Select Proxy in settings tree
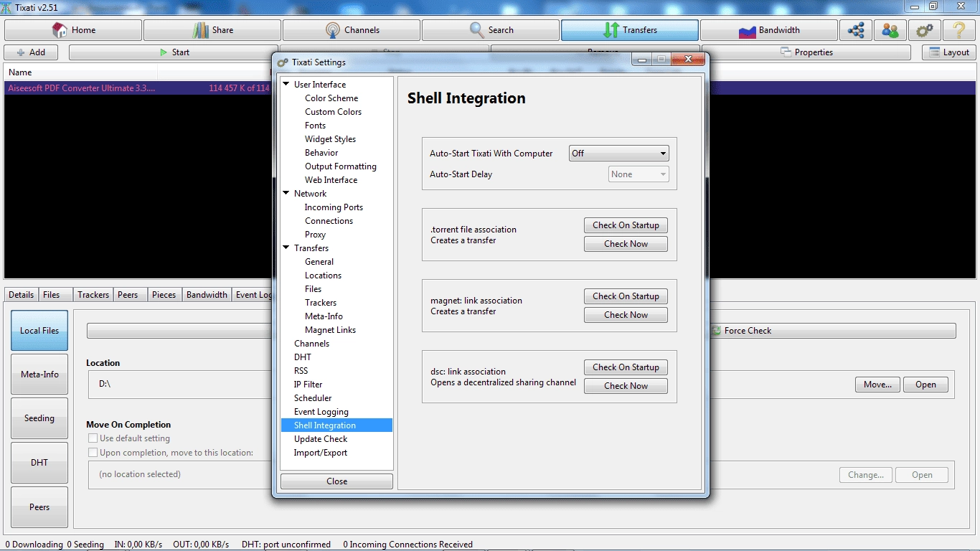The height and width of the screenshot is (551, 980). [315, 235]
